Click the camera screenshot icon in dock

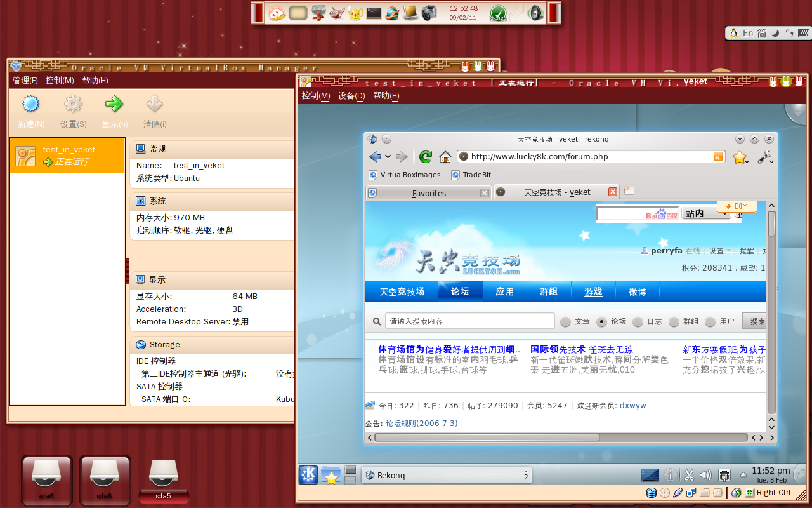click(429, 12)
